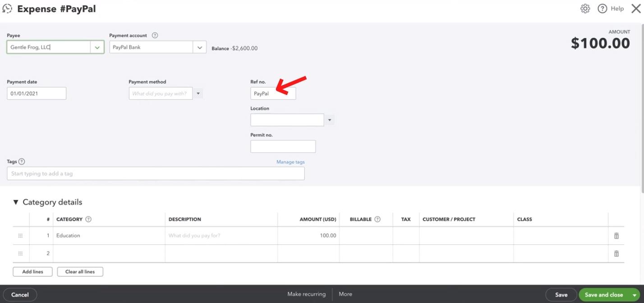Click the Billable column help icon

[377, 219]
